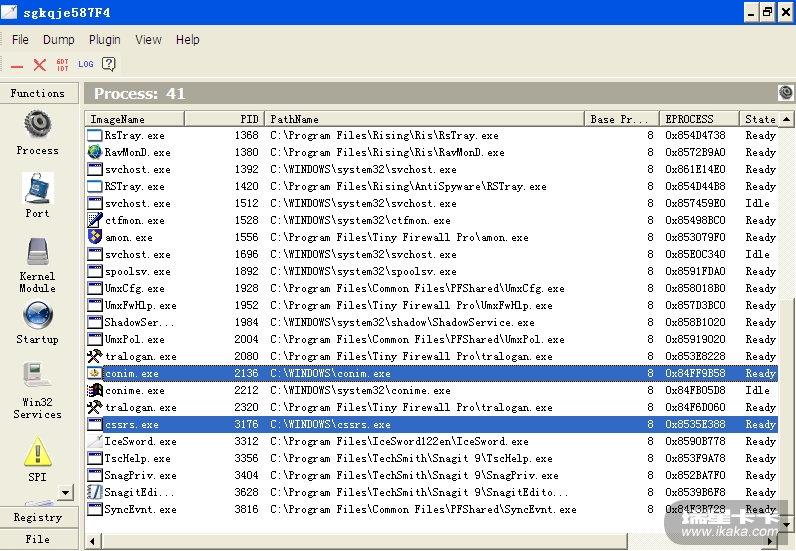The image size is (796, 551).
Task: Select the ShadowSer... process row
Action: tap(432, 322)
